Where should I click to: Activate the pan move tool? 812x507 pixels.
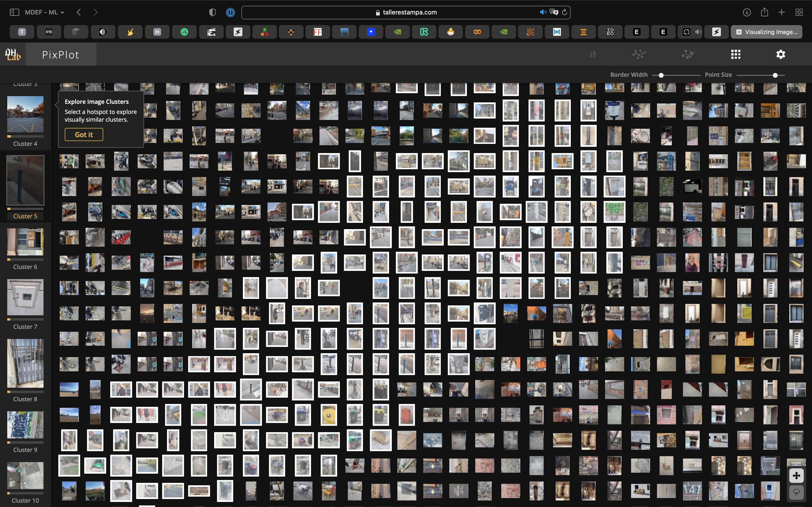[x=796, y=475]
